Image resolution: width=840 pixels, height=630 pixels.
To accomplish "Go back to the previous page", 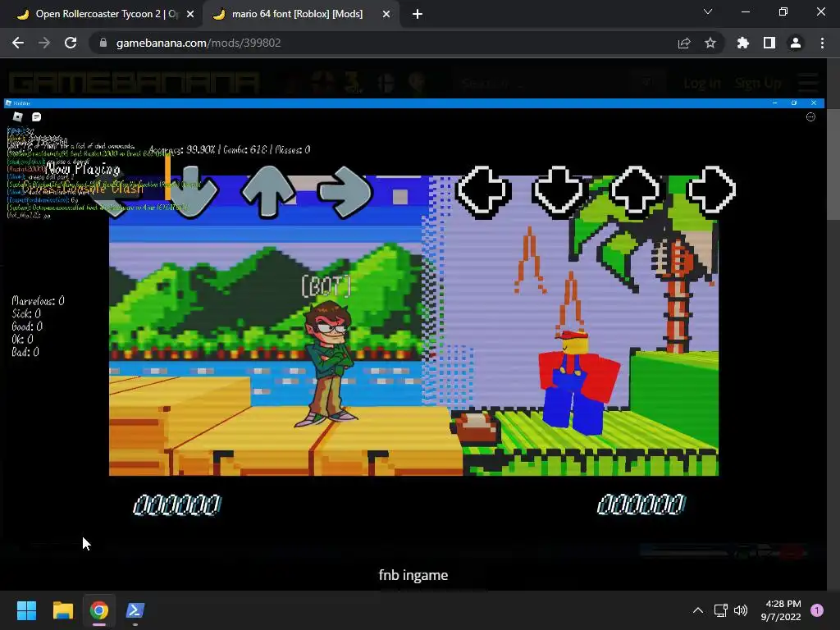I will coord(18,43).
